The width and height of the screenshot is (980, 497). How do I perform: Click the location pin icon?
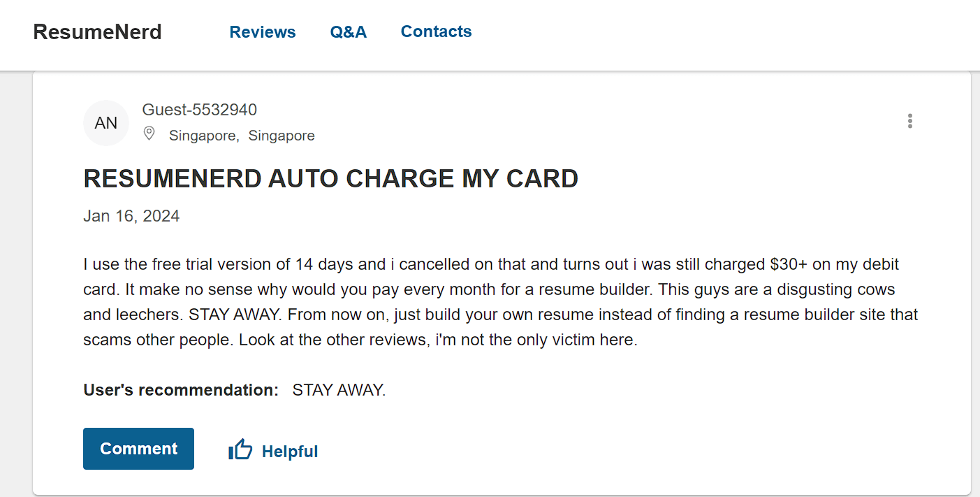(x=149, y=134)
